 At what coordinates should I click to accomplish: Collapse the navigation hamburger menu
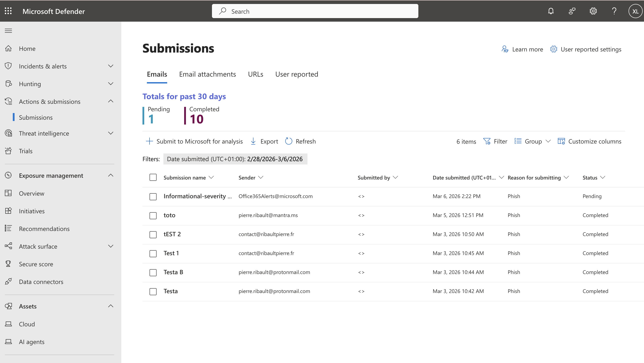tap(9, 31)
